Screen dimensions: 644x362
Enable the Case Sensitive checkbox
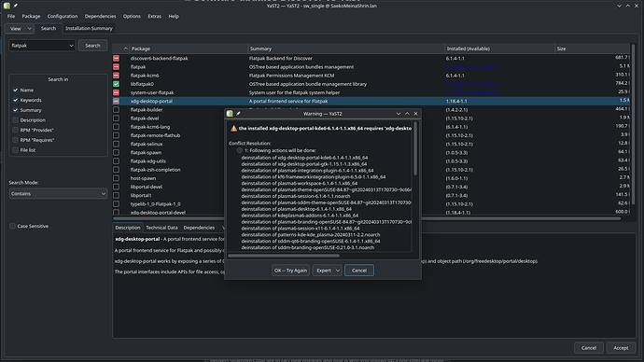pos(12,226)
